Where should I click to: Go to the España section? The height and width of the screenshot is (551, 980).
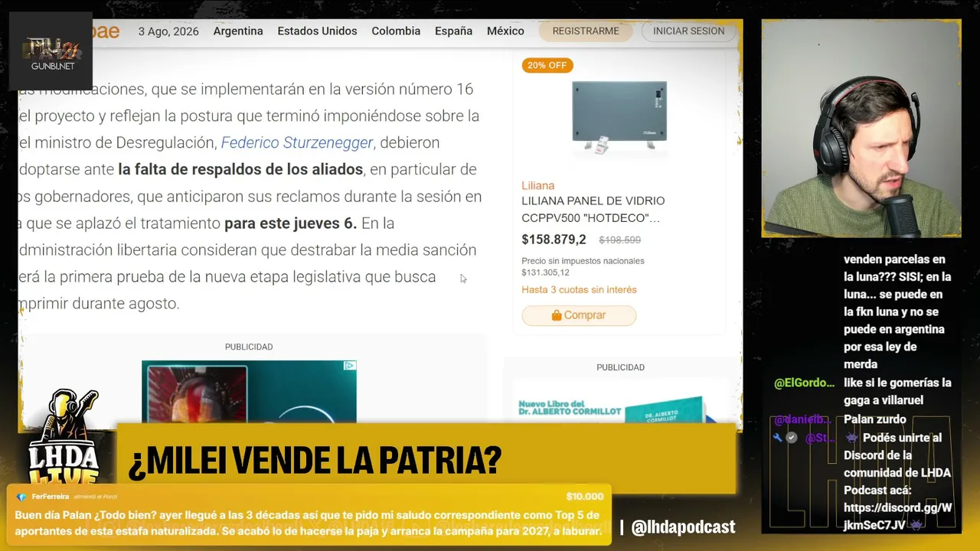(x=453, y=31)
